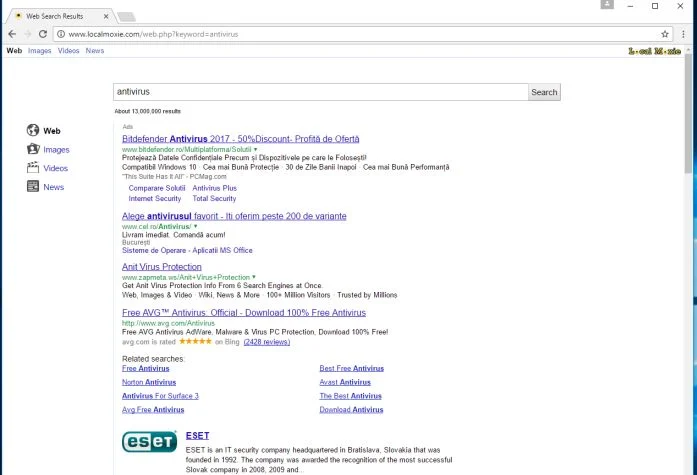Open Chrome three-dot menu
This screenshot has height=475, width=697.
pos(683,34)
